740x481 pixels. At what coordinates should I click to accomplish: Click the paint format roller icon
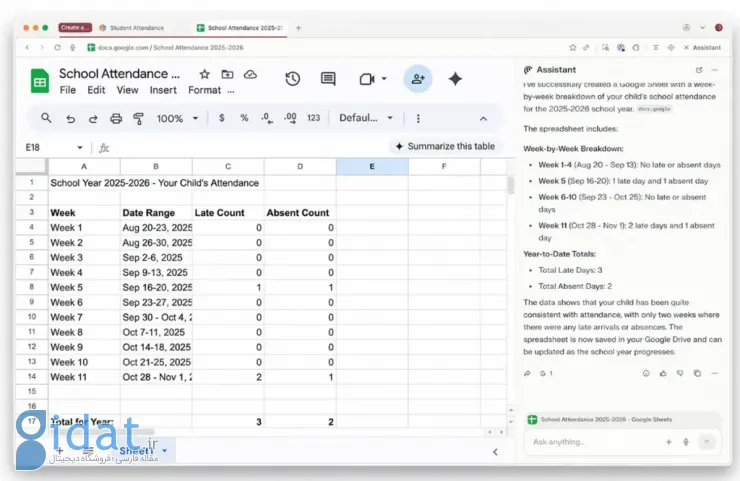(137, 118)
